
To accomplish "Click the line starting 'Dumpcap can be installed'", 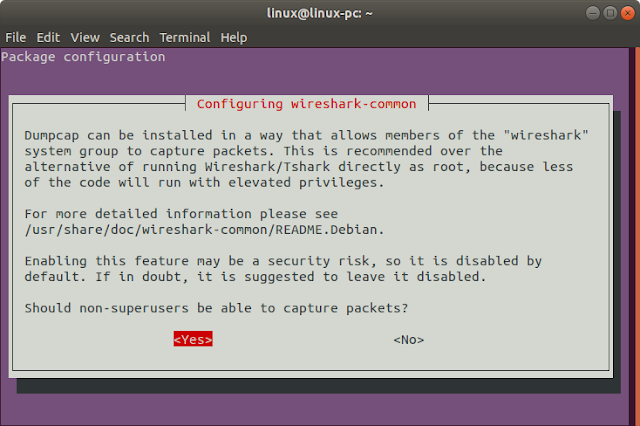I will [x=307, y=135].
